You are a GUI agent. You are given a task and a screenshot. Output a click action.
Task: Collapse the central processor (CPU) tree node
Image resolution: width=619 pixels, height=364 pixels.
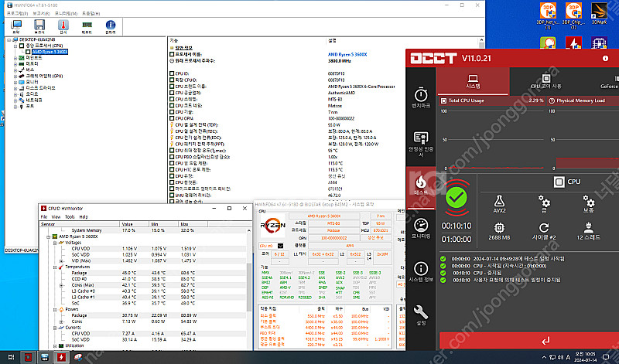(15, 46)
